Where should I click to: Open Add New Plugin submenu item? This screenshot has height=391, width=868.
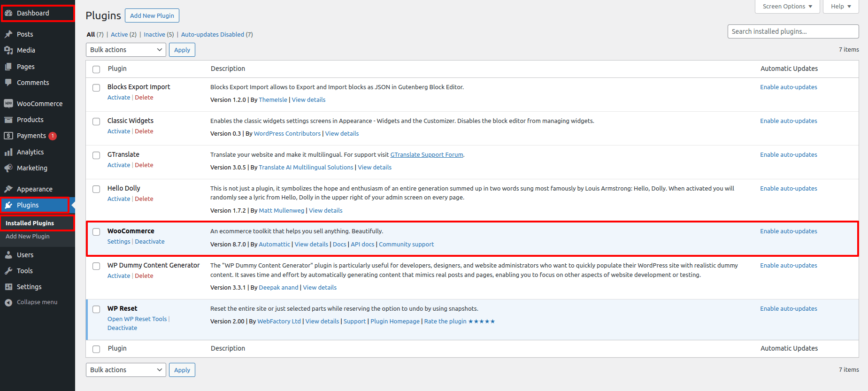pyautogui.click(x=28, y=237)
